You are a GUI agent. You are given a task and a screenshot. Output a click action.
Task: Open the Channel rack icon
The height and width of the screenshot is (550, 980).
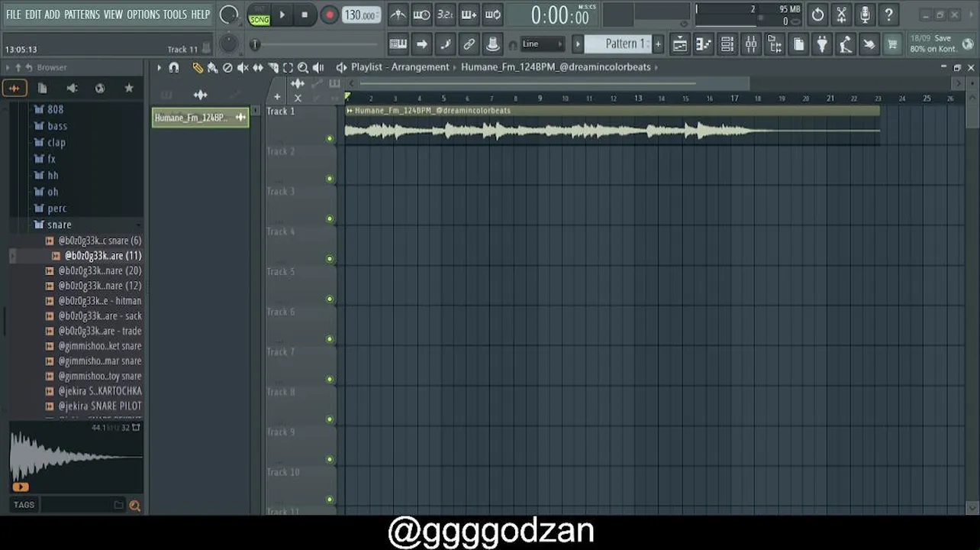727,44
